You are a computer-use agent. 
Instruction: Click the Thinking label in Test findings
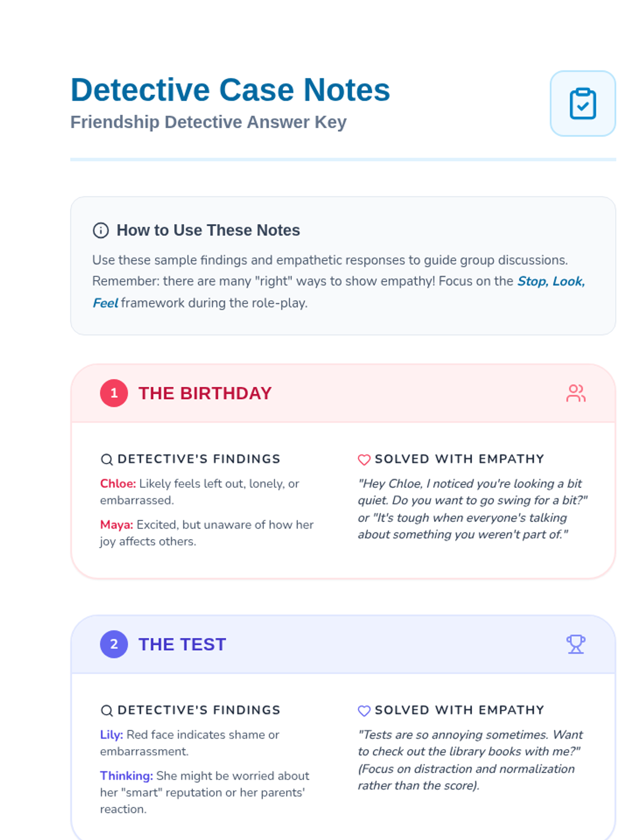pos(126,775)
